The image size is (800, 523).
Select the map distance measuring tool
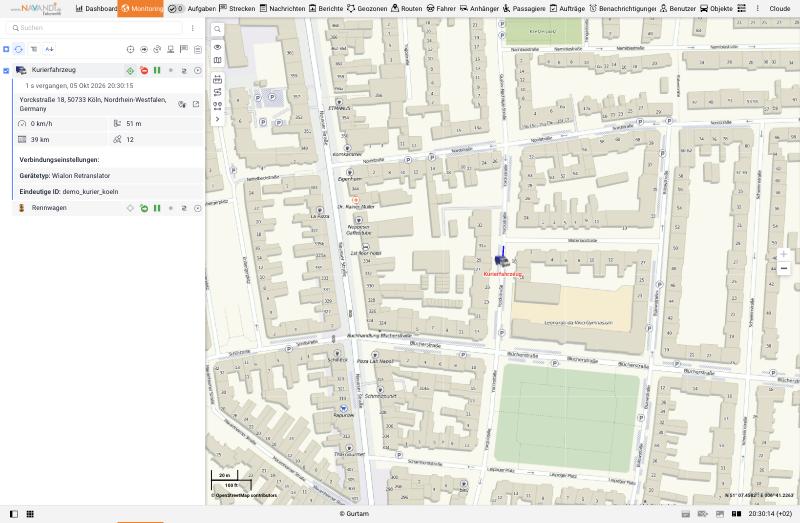click(217, 80)
